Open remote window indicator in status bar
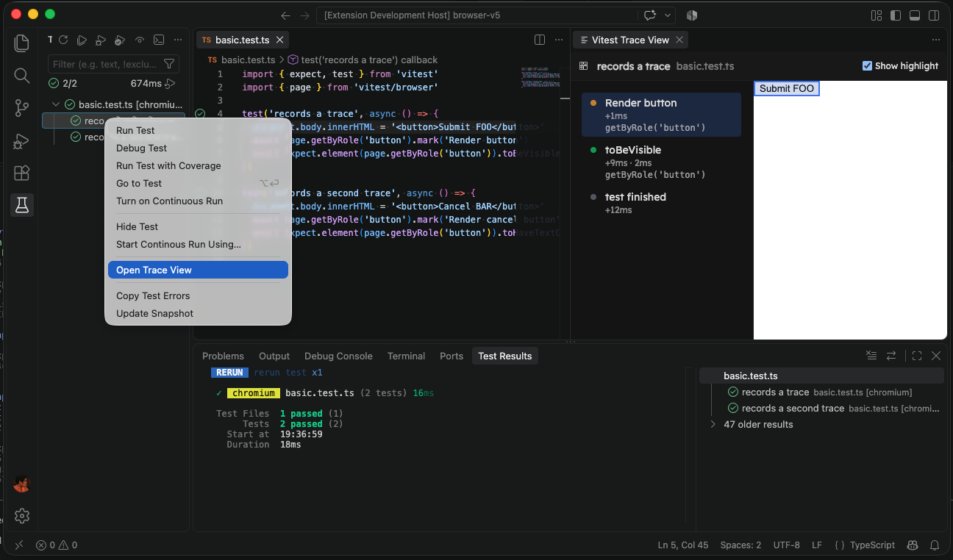The height and width of the screenshot is (560, 953). pyautogui.click(x=19, y=545)
